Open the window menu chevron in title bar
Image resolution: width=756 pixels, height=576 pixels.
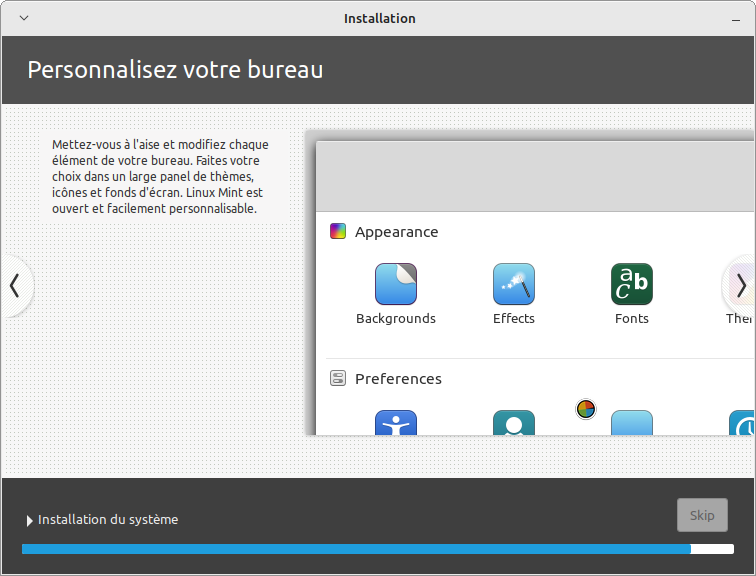pyautogui.click(x=24, y=18)
